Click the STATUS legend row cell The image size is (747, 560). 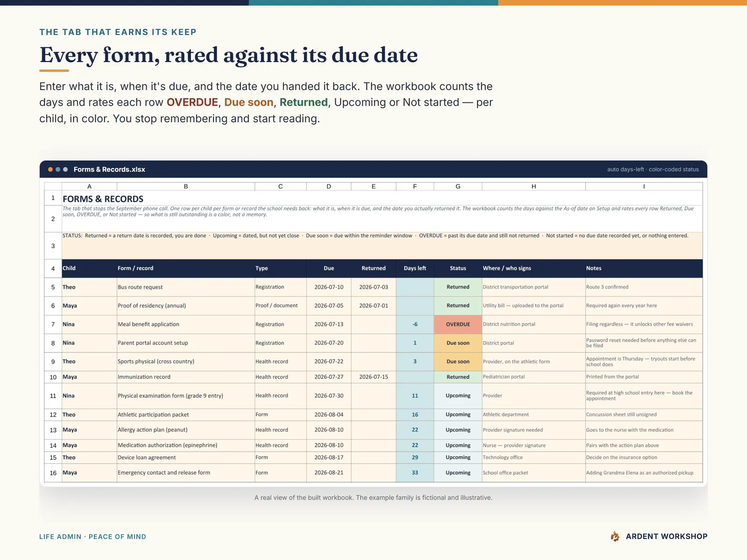click(x=382, y=246)
